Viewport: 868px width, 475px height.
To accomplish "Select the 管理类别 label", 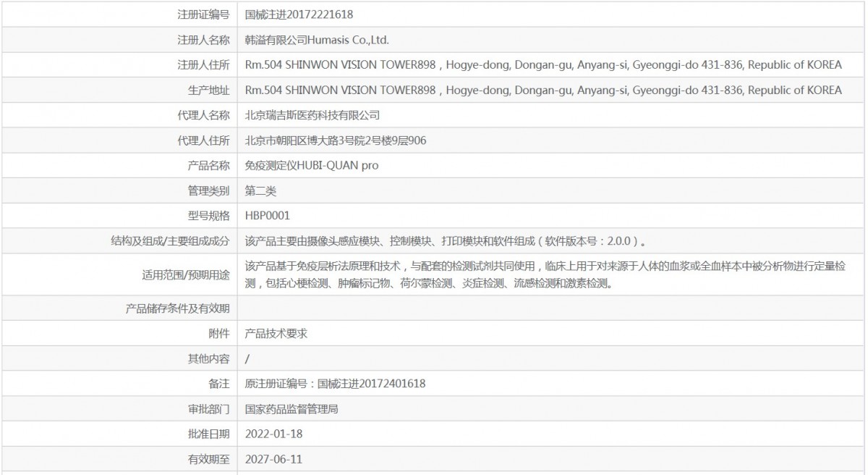I will pyautogui.click(x=209, y=191).
